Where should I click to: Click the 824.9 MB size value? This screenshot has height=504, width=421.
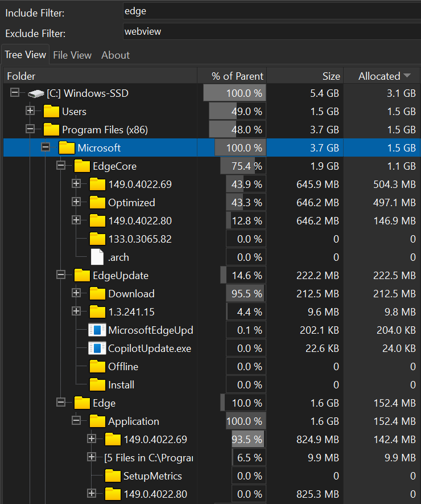pos(317,440)
